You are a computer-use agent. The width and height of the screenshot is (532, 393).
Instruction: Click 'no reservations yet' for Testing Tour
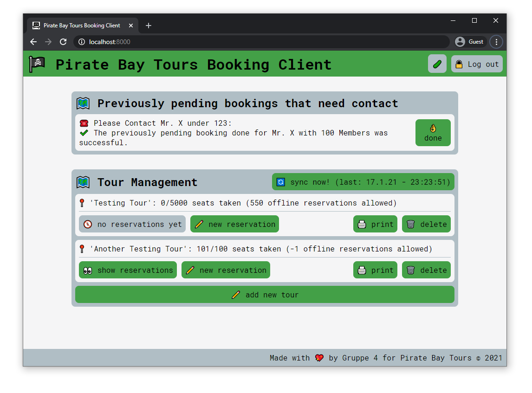coord(132,224)
